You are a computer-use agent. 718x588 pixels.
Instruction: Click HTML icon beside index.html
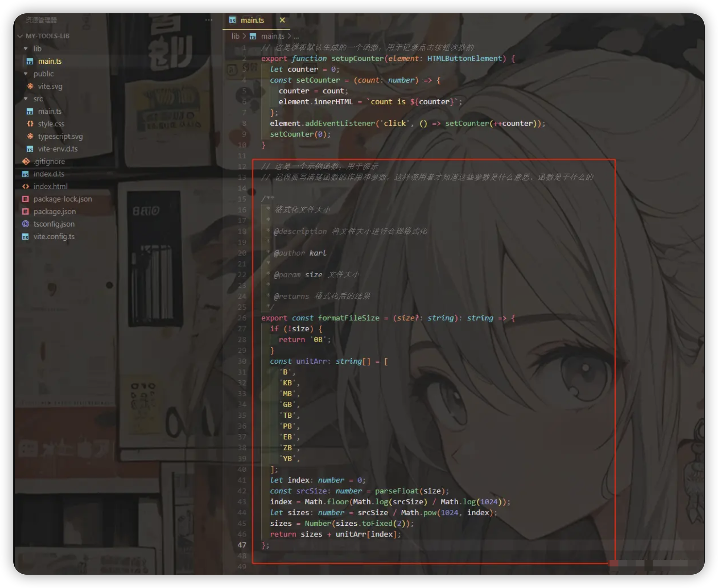click(x=26, y=186)
